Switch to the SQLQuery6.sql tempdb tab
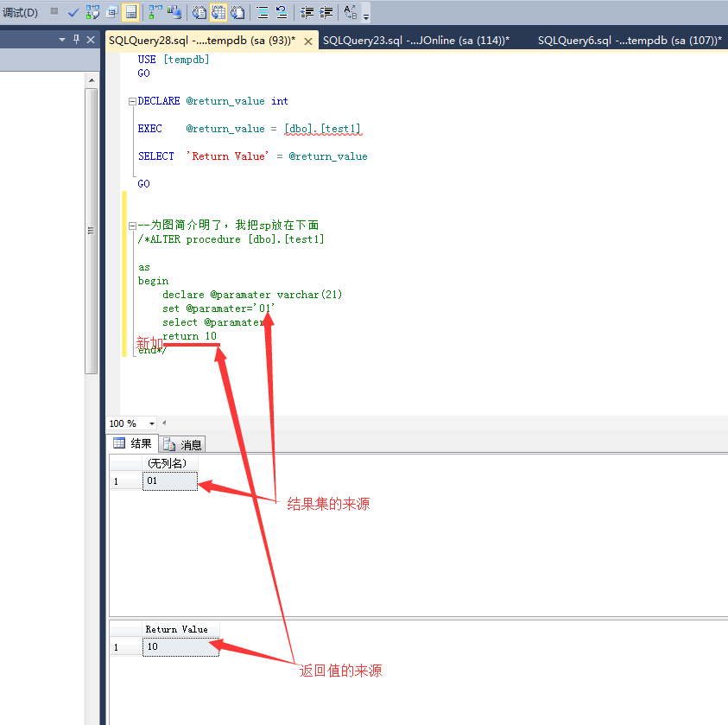Screen dimensions: 728x725 click(x=630, y=41)
